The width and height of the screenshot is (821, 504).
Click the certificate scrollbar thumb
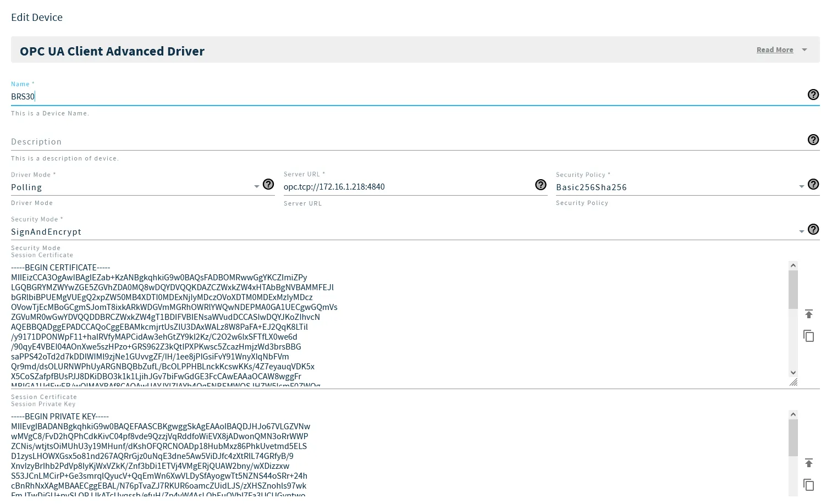792,289
